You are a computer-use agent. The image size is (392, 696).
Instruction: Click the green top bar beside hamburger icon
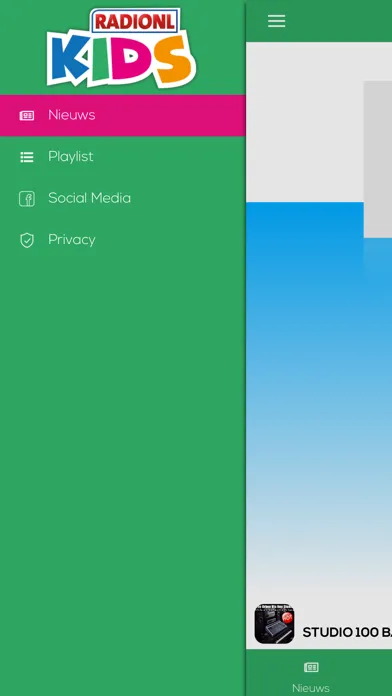pyautogui.click(x=342, y=21)
